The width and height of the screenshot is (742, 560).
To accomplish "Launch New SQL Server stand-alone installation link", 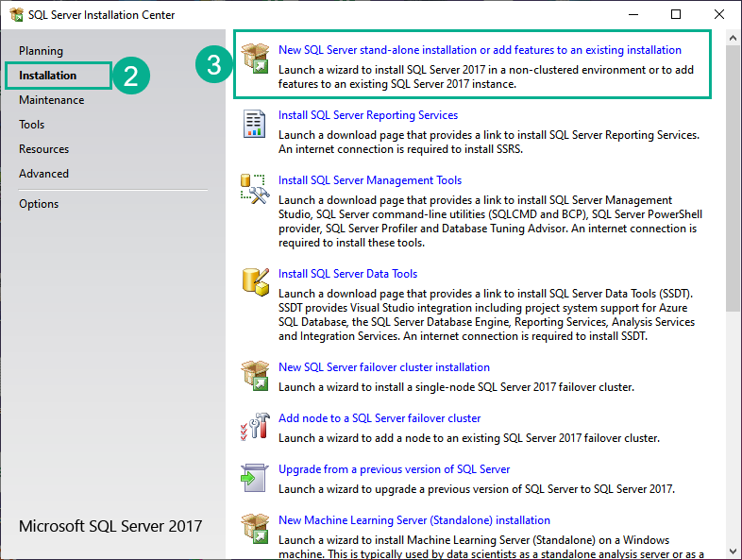I will pos(480,50).
